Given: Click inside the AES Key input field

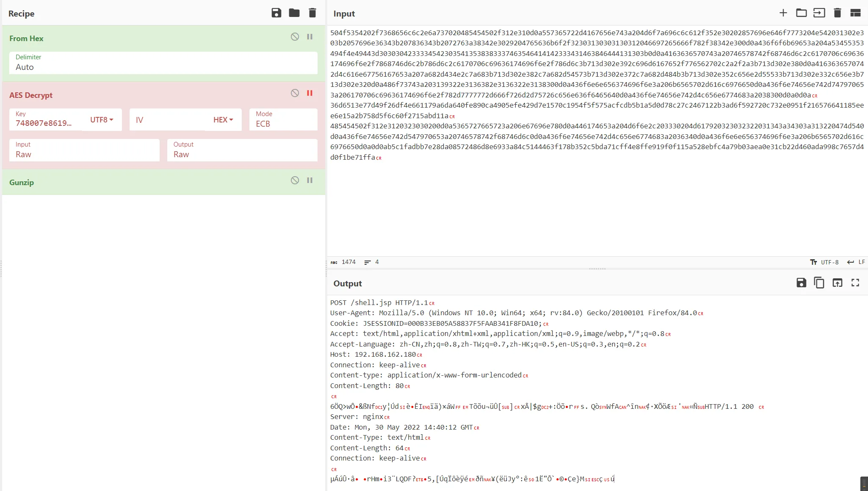Looking at the screenshot, I should (x=44, y=123).
